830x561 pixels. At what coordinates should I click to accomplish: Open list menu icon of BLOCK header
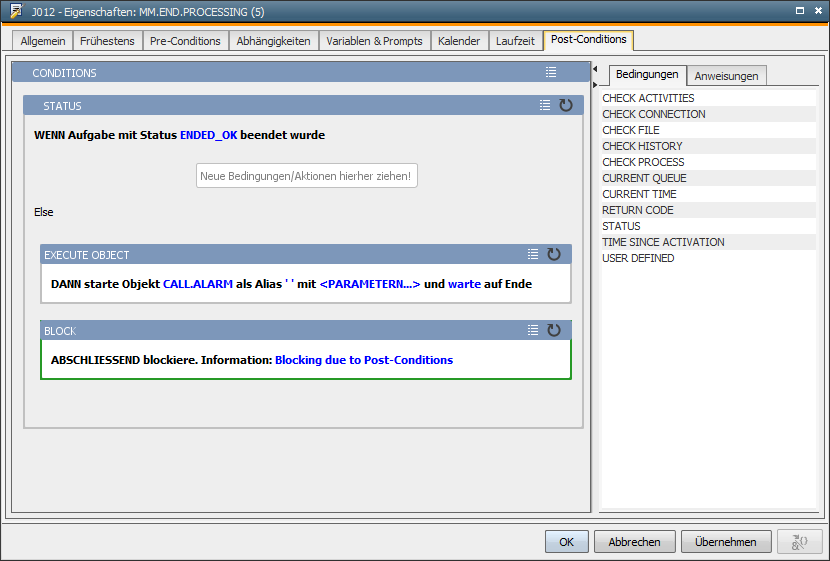tap(533, 330)
